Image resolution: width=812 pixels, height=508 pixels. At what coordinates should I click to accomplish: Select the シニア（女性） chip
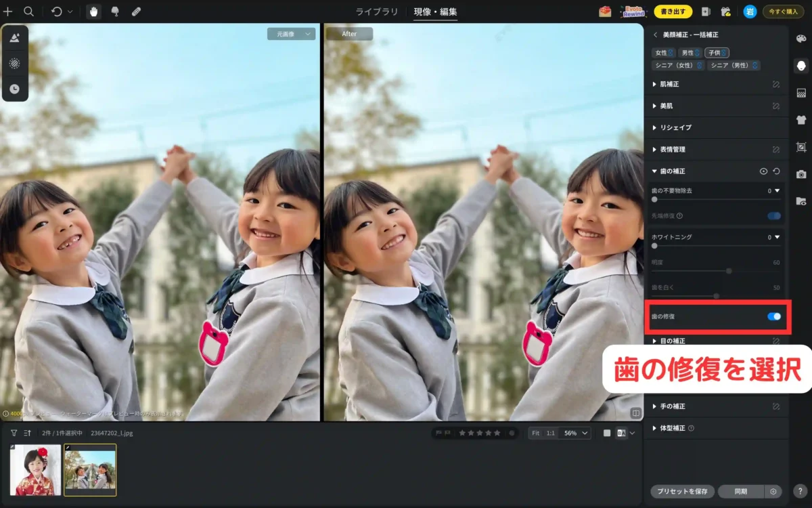tap(679, 66)
